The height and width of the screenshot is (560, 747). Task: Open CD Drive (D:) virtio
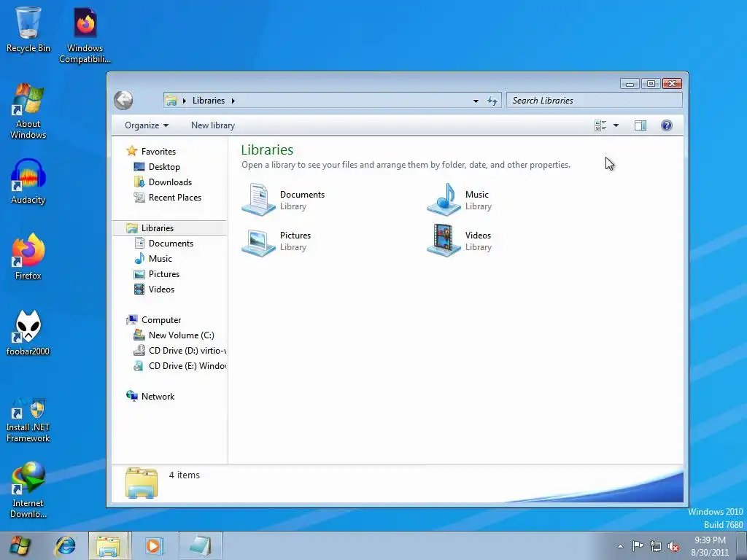click(x=187, y=351)
